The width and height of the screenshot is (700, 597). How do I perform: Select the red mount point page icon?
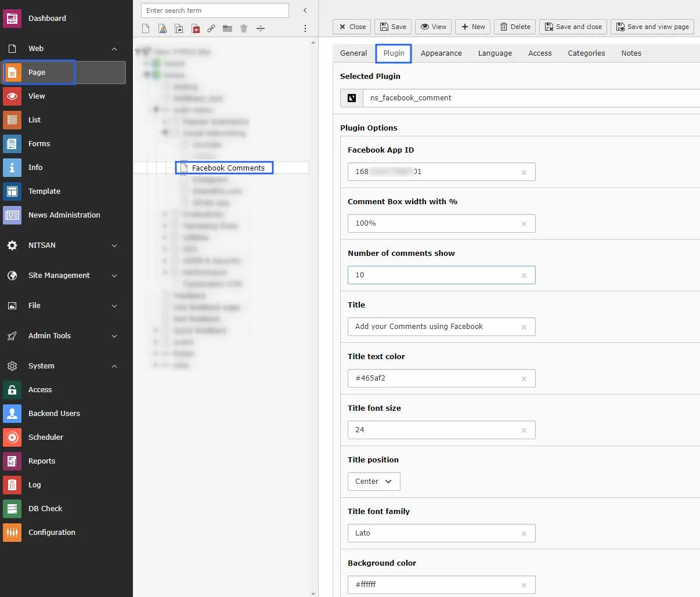[x=196, y=28]
